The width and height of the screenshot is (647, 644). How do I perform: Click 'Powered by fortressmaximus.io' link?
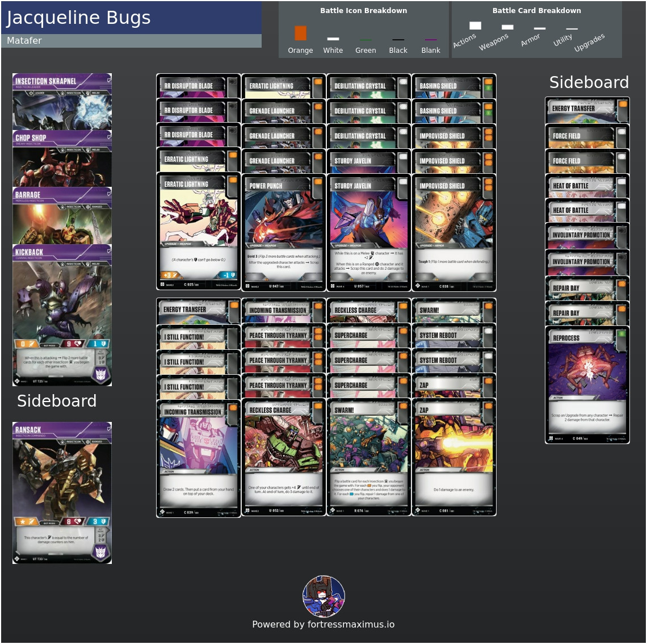click(x=323, y=624)
